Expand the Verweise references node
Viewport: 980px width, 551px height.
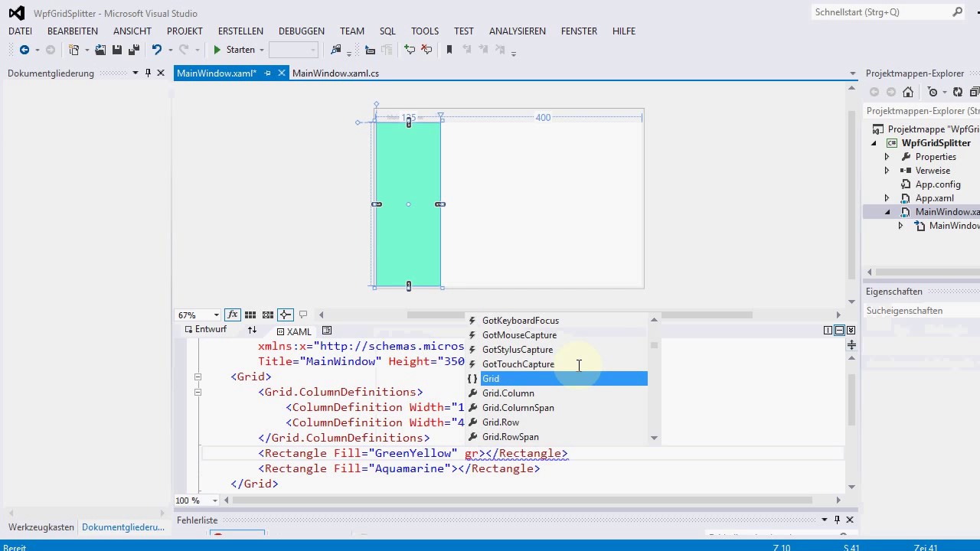pyautogui.click(x=887, y=171)
